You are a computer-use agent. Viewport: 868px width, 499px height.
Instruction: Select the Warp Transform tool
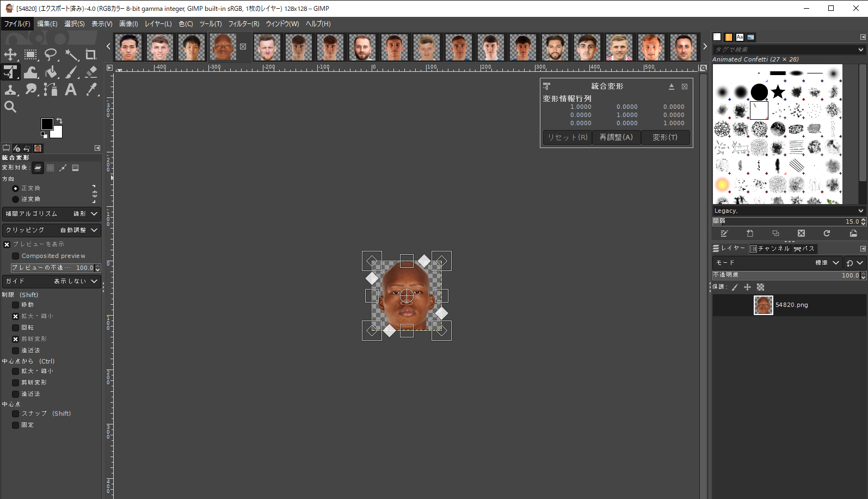tap(30, 72)
